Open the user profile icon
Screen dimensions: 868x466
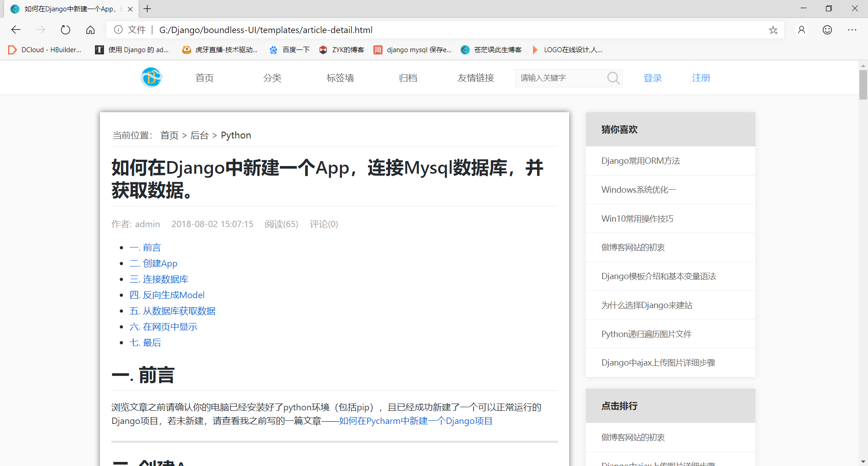click(802, 30)
